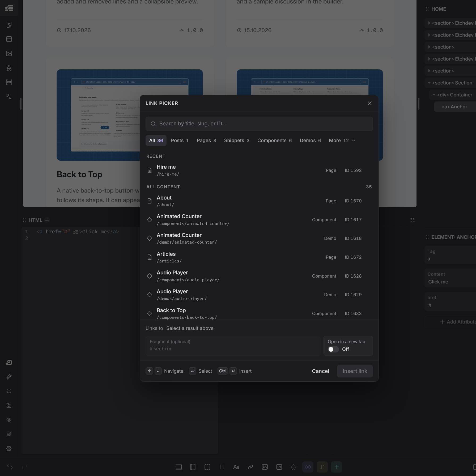Switch to the Pages tab
The height and width of the screenshot is (476, 476).
(206, 141)
